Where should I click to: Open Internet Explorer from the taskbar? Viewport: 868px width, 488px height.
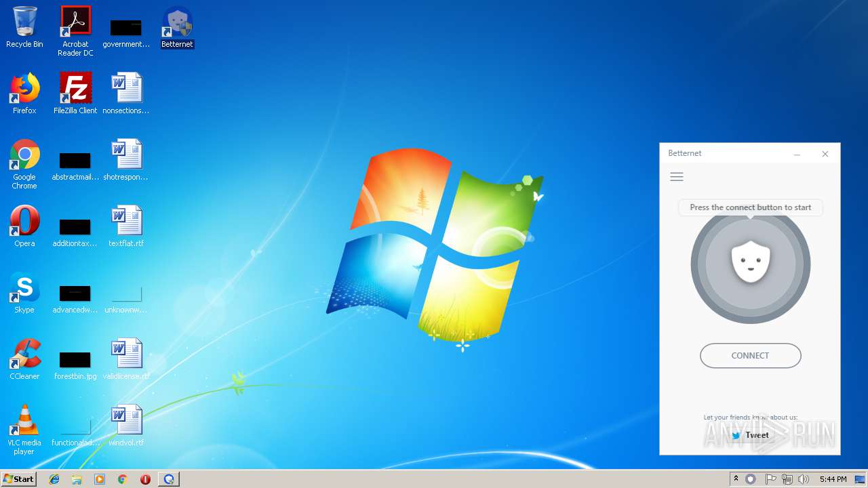tap(54, 479)
